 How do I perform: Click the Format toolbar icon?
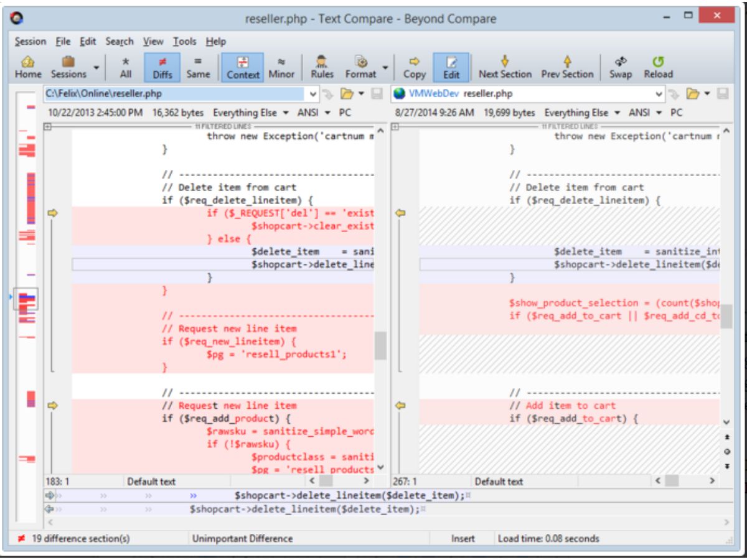coord(361,67)
